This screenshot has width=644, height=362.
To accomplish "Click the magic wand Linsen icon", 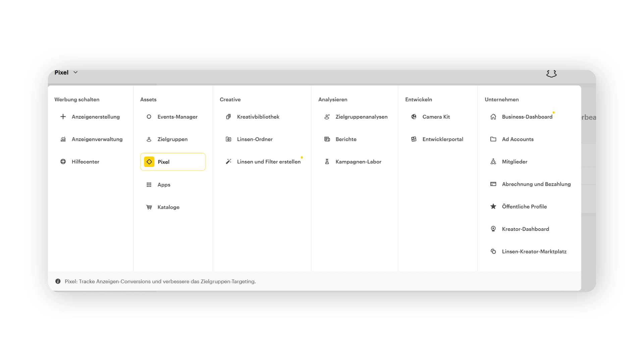I will 228,162.
